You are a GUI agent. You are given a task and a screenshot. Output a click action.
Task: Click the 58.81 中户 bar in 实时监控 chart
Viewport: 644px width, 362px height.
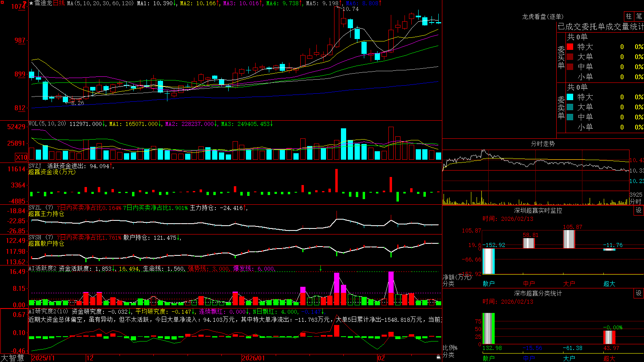pos(529,243)
